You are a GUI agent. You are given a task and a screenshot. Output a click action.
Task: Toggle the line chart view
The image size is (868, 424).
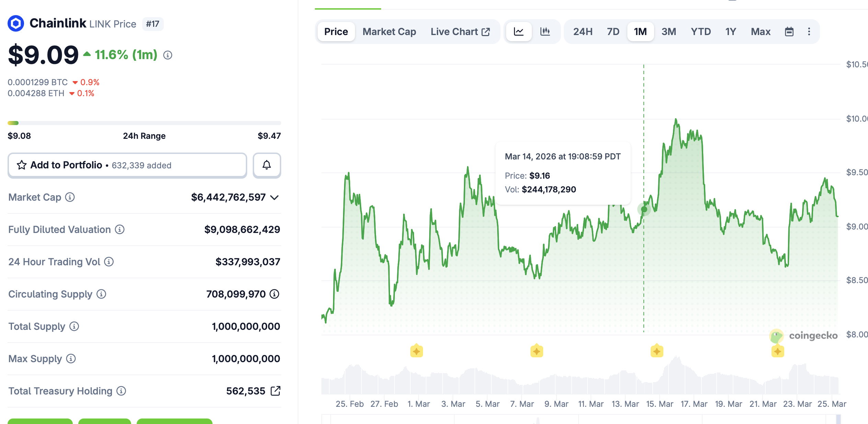[519, 31]
